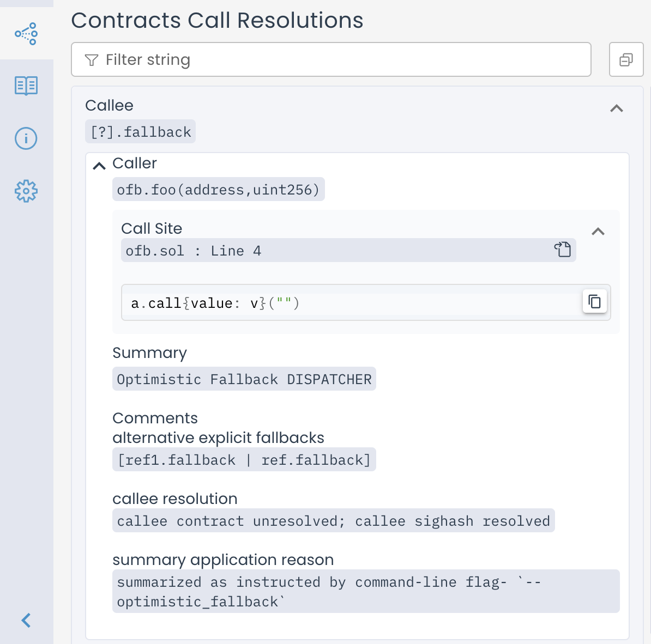Jump to source from ofb.sol Line 4 icon

563,250
